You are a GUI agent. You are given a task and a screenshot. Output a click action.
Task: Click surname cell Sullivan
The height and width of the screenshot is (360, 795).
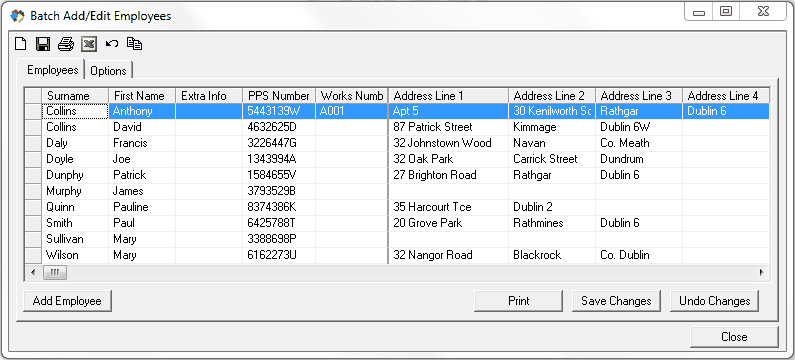(x=75, y=239)
